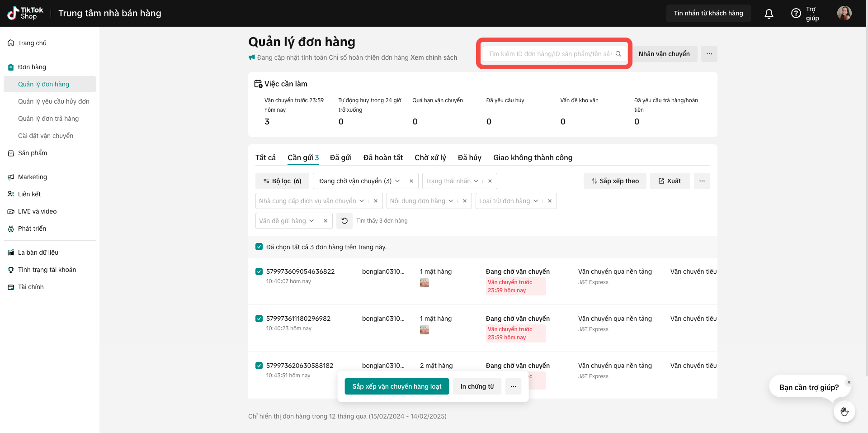Uncheck the select-all orders checkbox

point(259,247)
